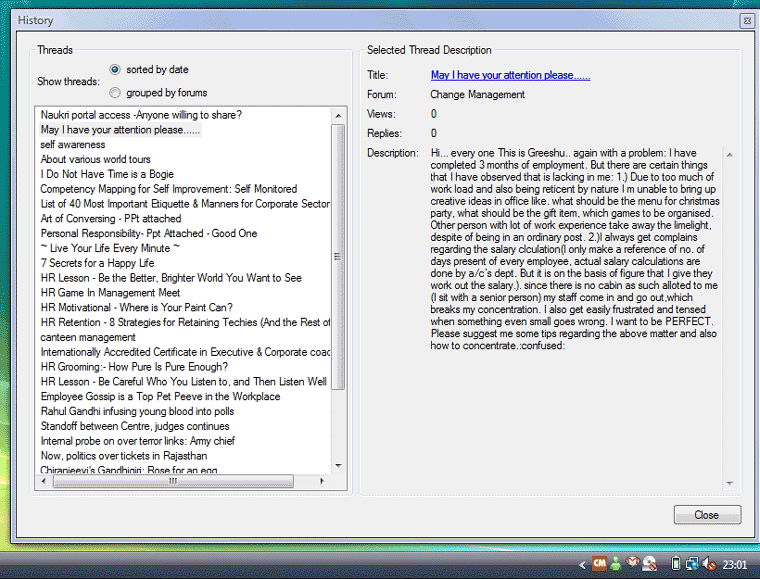Click the Change Management forum value
Image resolution: width=760 pixels, height=579 pixels.
click(x=477, y=94)
